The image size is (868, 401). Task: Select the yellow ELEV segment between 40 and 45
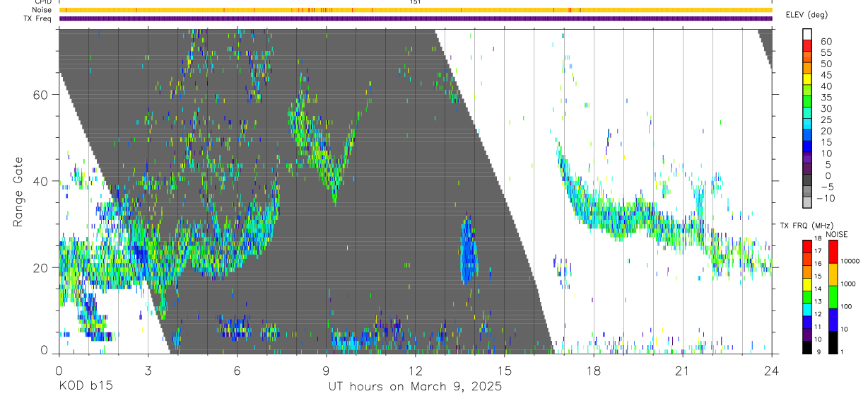tap(807, 81)
